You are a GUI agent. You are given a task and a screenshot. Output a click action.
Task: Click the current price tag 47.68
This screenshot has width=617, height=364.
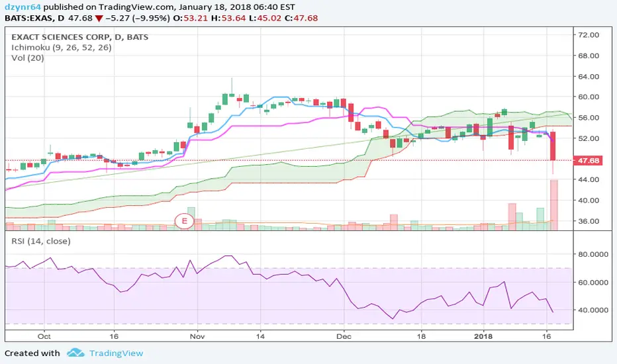(x=589, y=161)
